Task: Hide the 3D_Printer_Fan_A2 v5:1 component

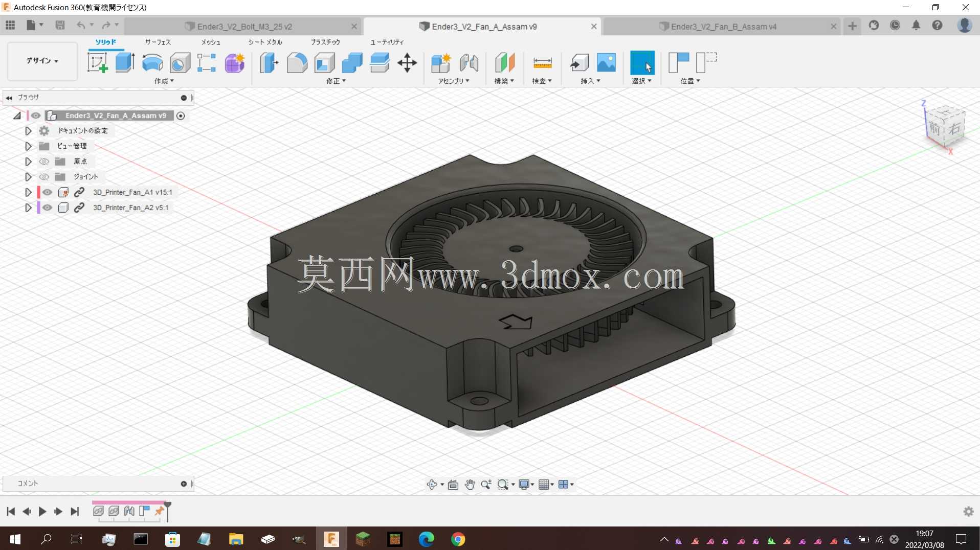Action: [x=48, y=208]
